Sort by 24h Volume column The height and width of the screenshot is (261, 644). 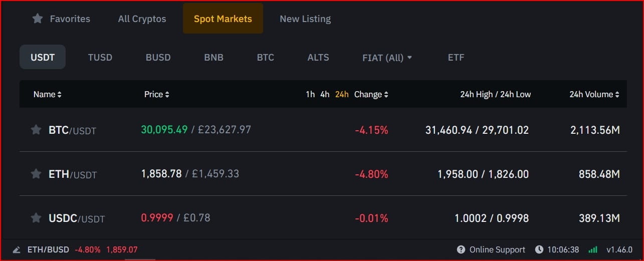[594, 94]
